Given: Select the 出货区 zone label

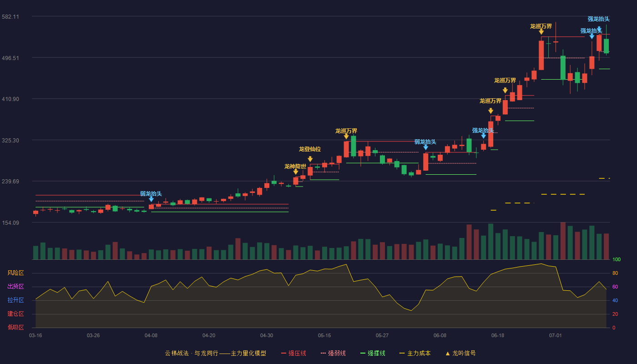Looking at the screenshot, I should click(15, 287).
